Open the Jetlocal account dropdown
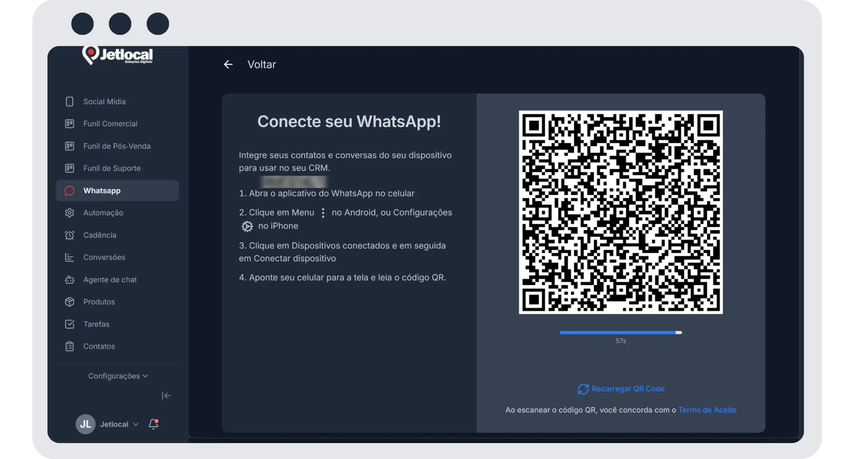868x459 pixels. 119,424
